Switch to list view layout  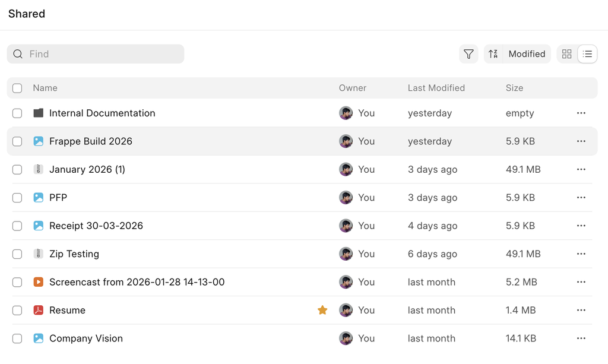587,54
